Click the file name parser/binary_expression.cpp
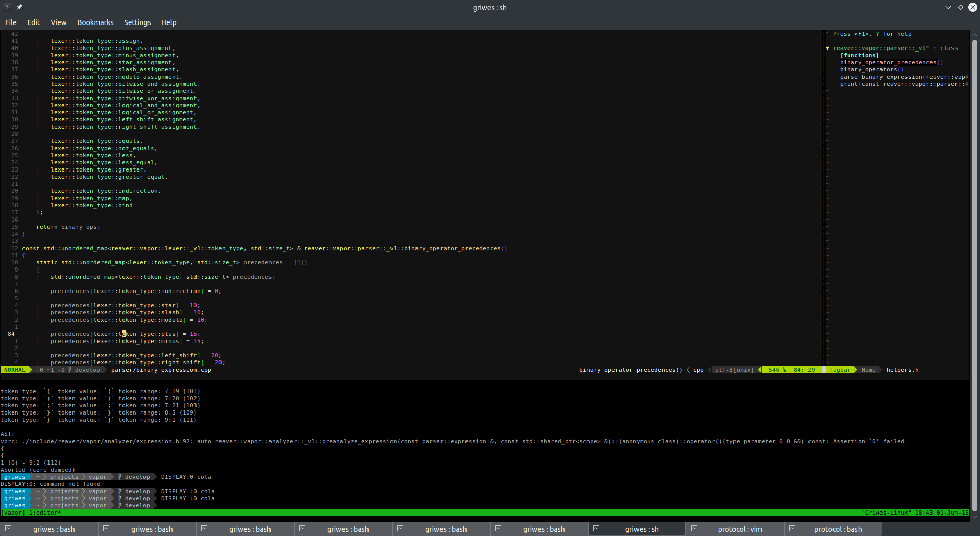Screen dimensions: 980x536 pyautogui.click(x=161, y=370)
